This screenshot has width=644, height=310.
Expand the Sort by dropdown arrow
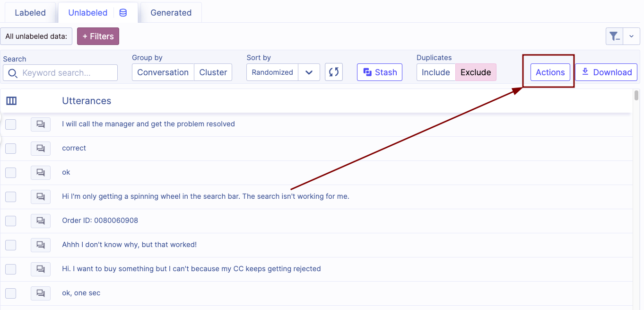point(309,72)
